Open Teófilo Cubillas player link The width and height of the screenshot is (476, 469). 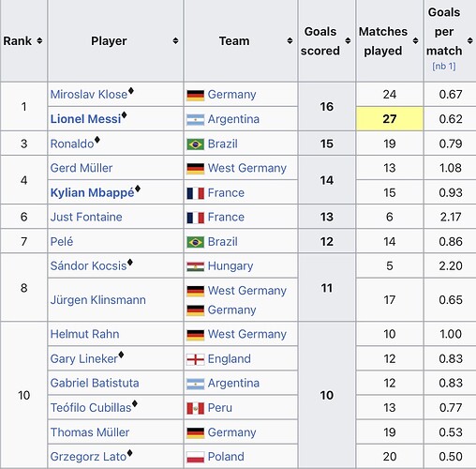tap(91, 408)
